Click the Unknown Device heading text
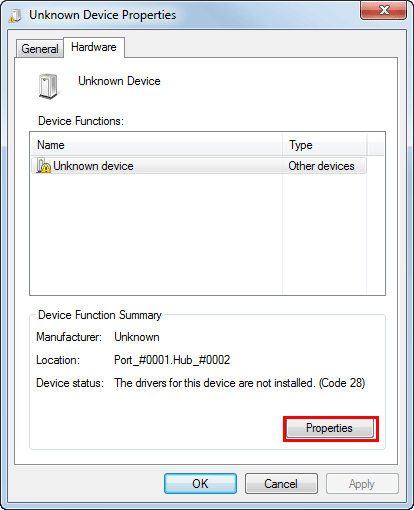Viewport: 414px width, 510px height. [x=119, y=81]
